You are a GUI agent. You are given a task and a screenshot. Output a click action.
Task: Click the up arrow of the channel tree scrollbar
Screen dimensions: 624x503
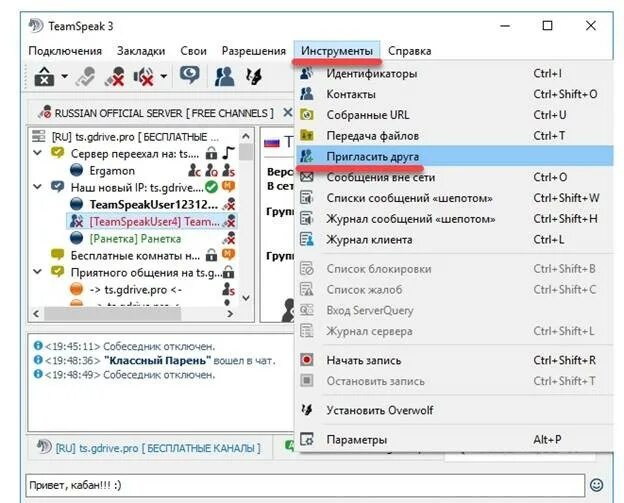(246, 136)
